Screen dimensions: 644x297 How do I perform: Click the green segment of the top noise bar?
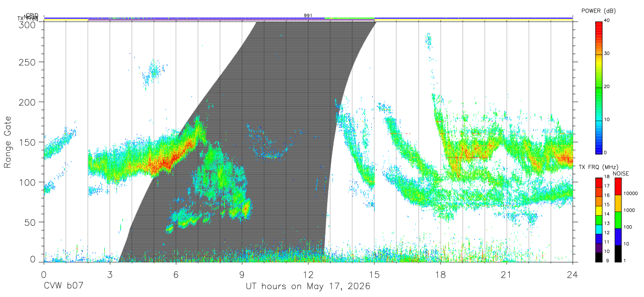[x=349, y=18]
